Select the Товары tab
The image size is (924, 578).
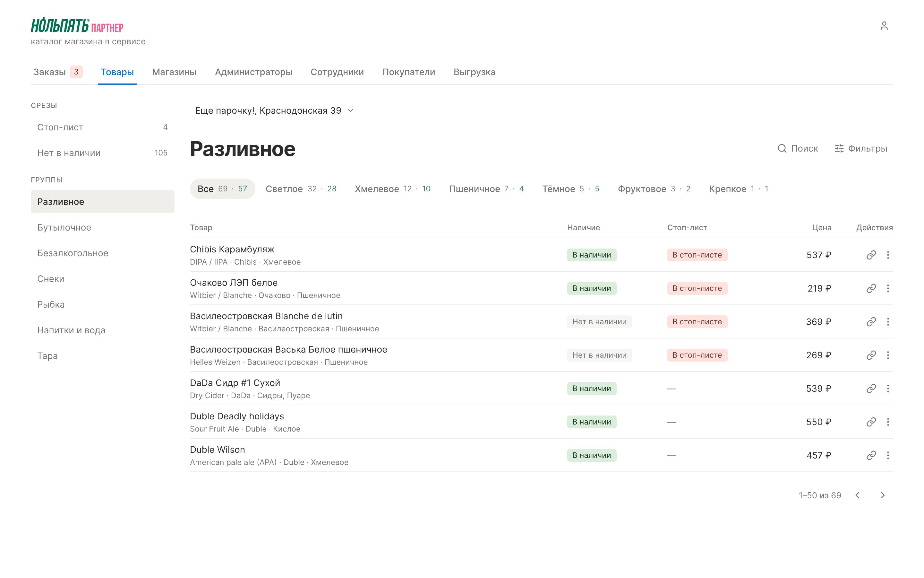click(117, 72)
